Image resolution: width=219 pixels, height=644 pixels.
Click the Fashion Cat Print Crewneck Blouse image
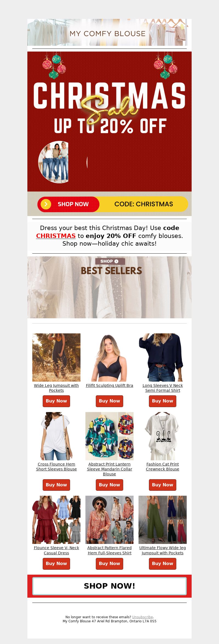tap(163, 436)
